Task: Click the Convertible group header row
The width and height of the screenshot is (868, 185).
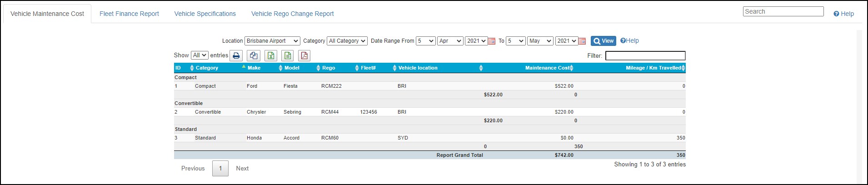Action: click(x=429, y=103)
